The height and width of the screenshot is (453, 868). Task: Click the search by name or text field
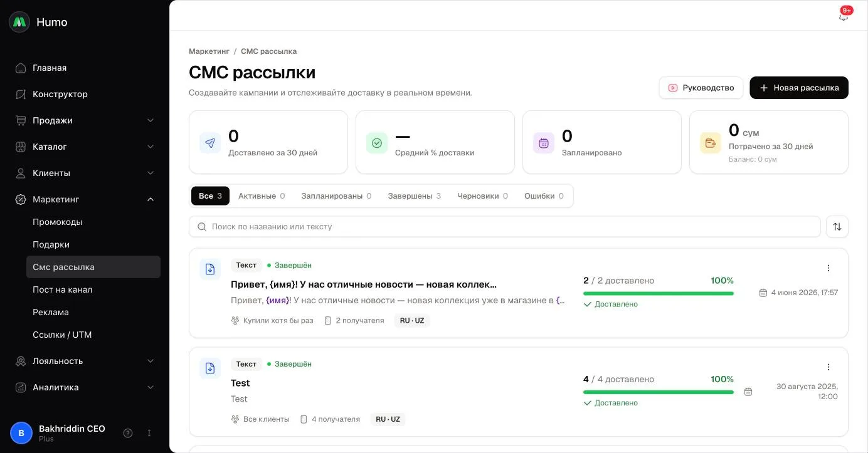pyautogui.click(x=505, y=227)
